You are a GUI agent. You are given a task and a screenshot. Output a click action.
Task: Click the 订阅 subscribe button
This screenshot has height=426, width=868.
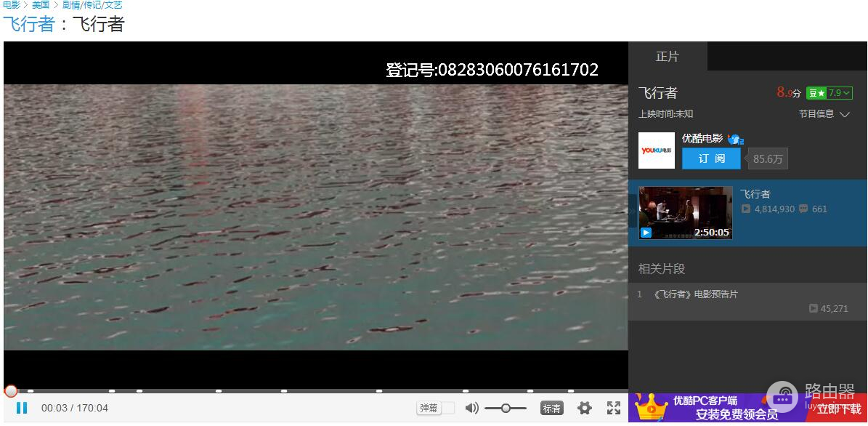pyautogui.click(x=710, y=158)
